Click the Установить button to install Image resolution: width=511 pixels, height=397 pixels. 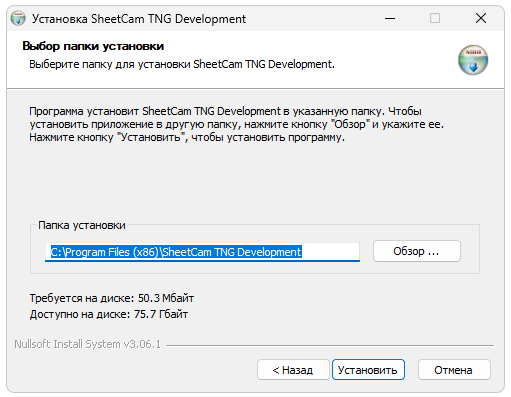tap(368, 369)
